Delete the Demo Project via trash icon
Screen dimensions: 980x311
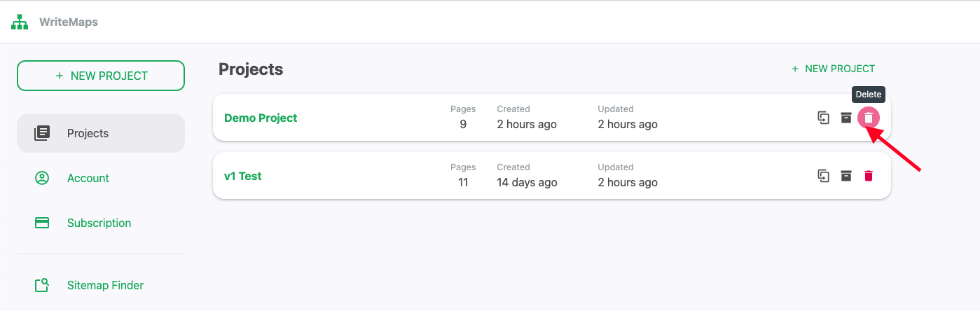(869, 118)
